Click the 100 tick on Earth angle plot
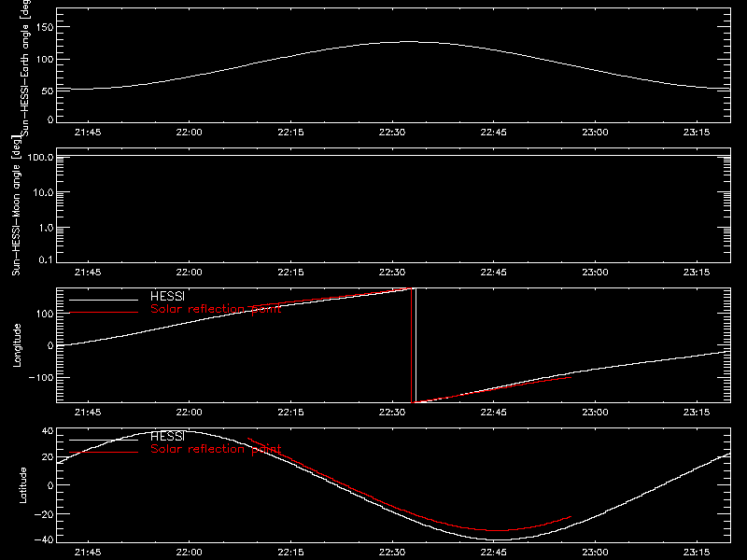This screenshot has width=747, height=560. point(45,60)
